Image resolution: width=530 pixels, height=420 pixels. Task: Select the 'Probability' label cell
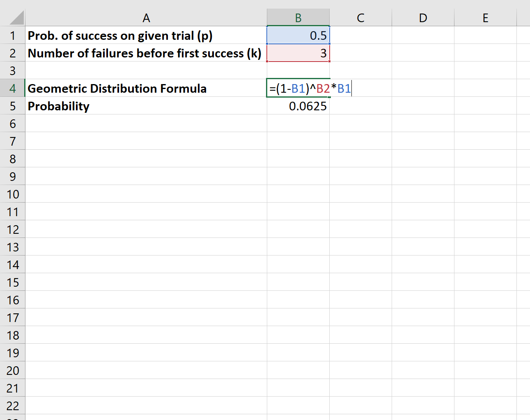(x=146, y=106)
